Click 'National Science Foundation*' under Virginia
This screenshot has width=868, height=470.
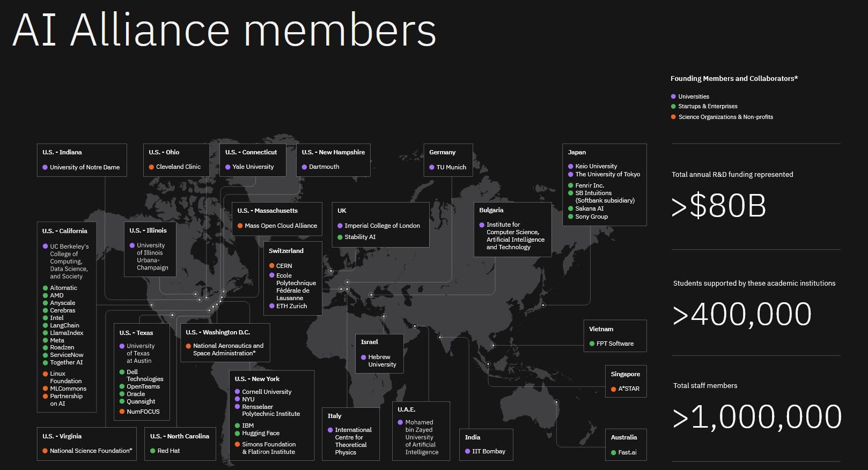click(x=91, y=451)
